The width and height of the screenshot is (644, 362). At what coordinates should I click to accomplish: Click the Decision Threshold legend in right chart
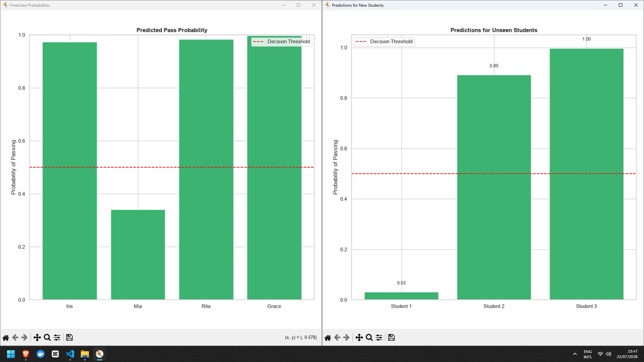tap(384, 41)
